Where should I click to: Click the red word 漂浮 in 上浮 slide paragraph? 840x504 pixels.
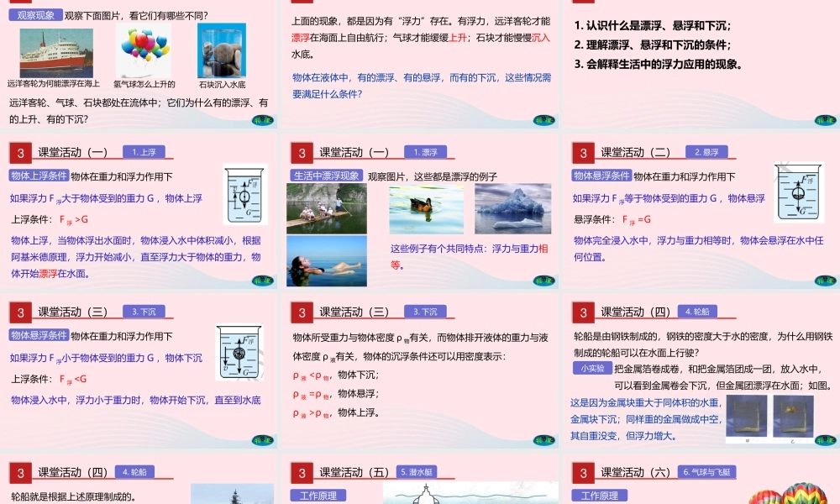click(x=48, y=274)
